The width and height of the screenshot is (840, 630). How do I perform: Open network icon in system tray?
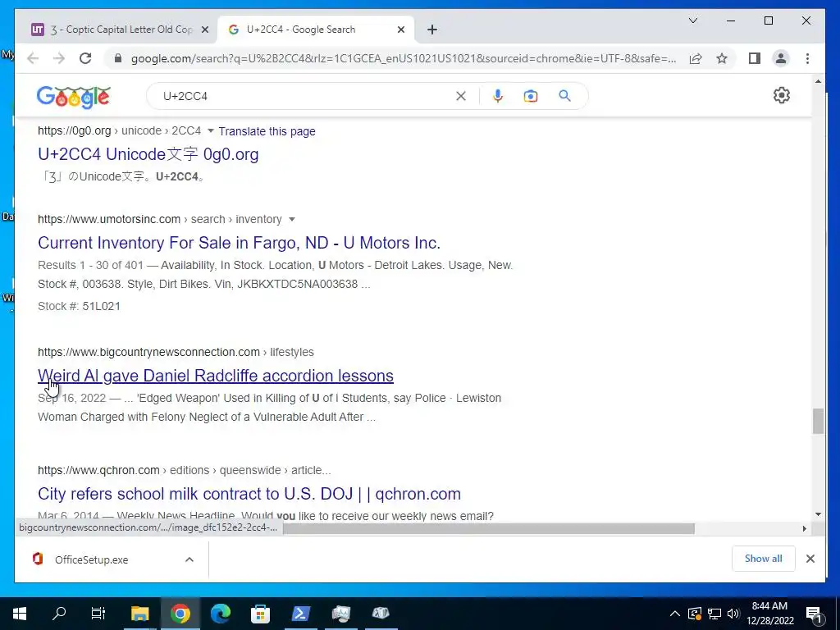click(x=714, y=614)
